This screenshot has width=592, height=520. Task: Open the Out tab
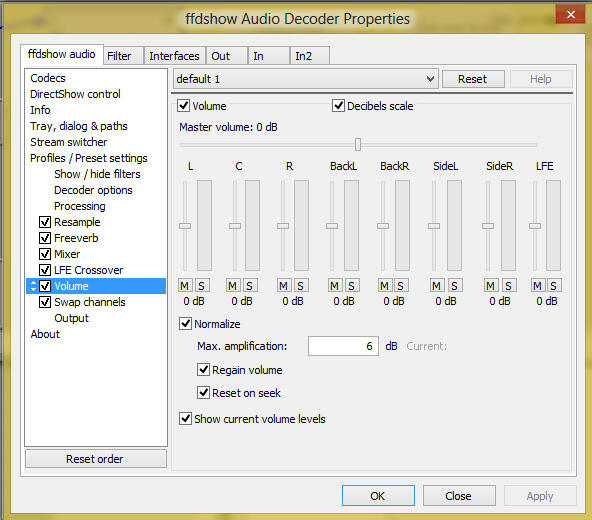click(x=227, y=56)
